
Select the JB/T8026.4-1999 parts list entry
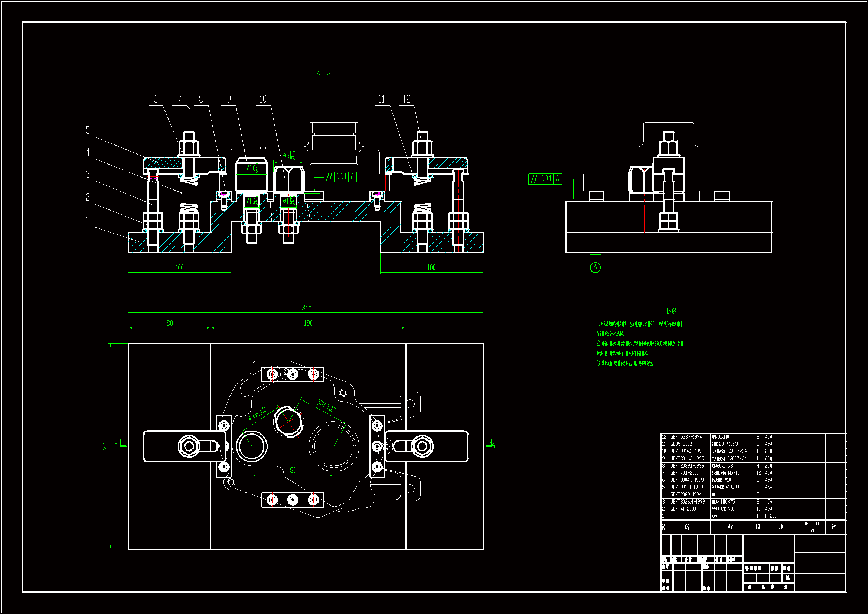coord(688,502)
